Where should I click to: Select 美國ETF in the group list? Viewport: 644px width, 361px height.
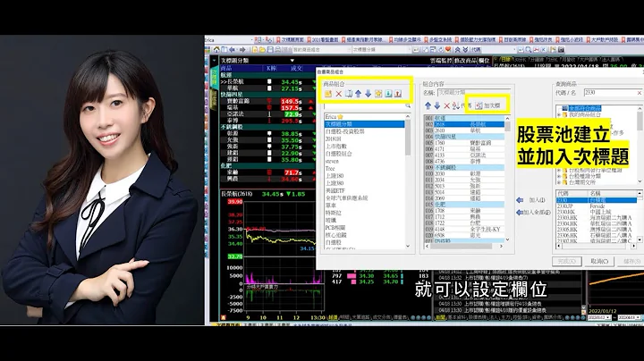pos(364,190)
